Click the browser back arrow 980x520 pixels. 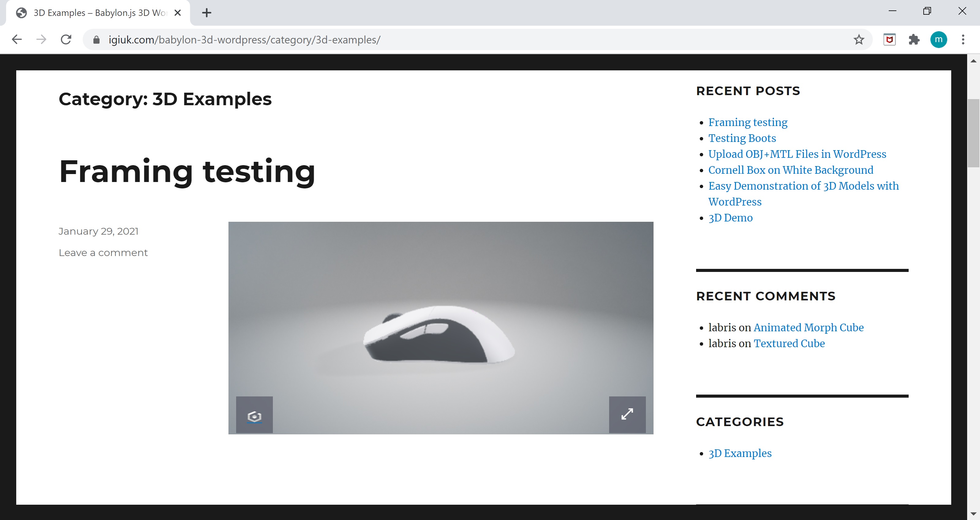(17, 39)
